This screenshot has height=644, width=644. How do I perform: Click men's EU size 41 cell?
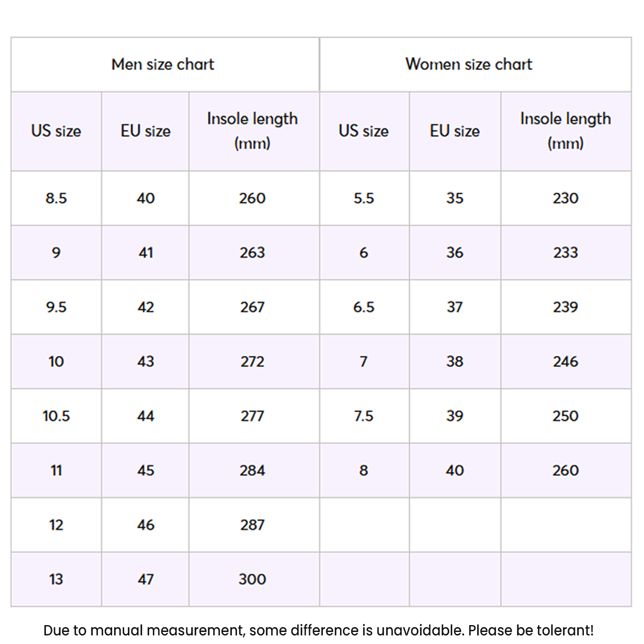(x=146, y=253)
